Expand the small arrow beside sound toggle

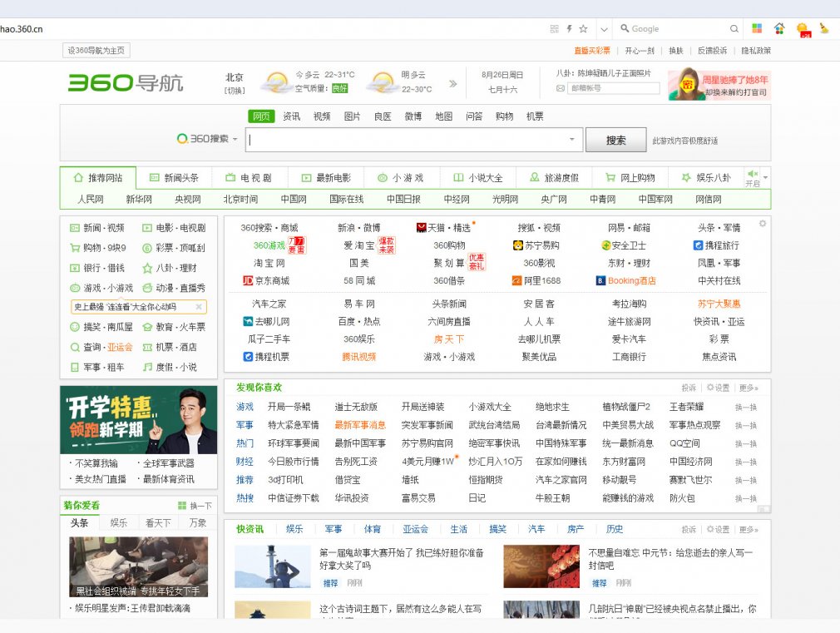pos(765,177)
